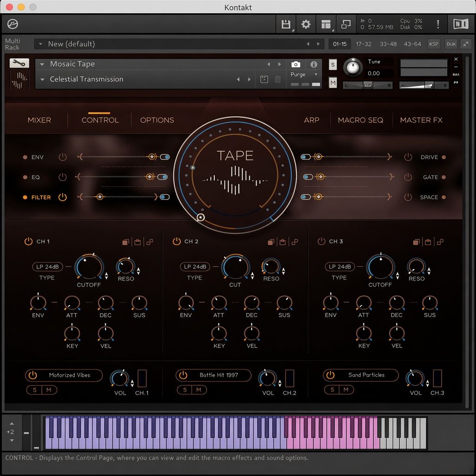Open the ARP tab
Viewport: 476px width, 476px height.
coord(311,120)
